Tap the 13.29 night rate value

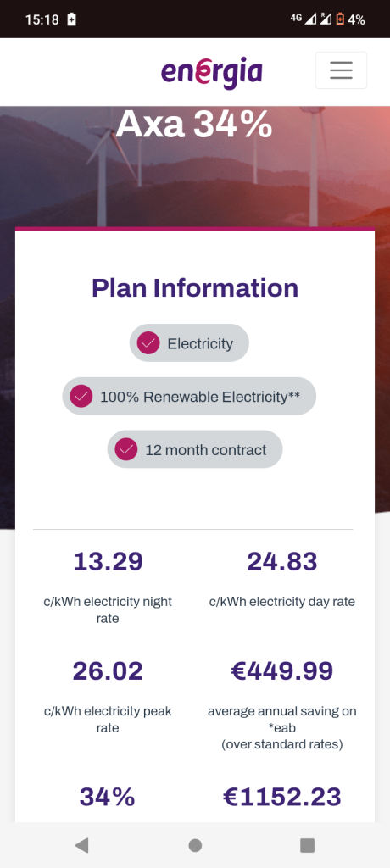(108, 561)
